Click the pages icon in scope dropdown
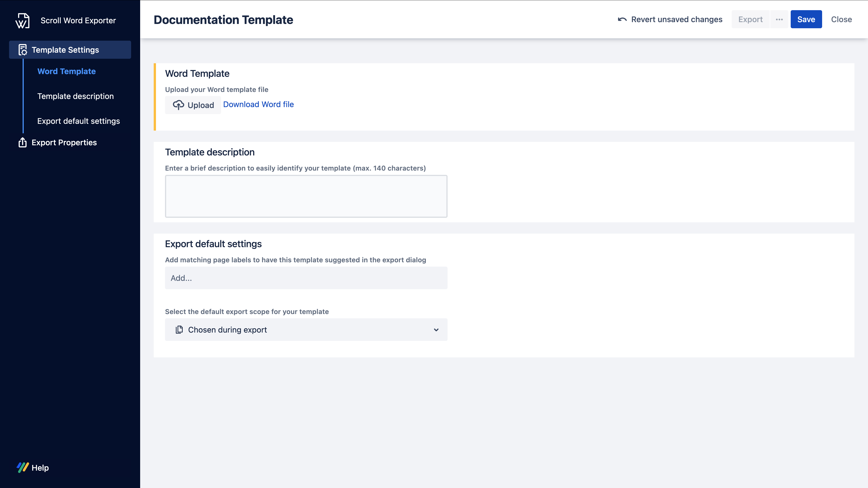This screenshot has height=488, width=868. tap(179, 330)
